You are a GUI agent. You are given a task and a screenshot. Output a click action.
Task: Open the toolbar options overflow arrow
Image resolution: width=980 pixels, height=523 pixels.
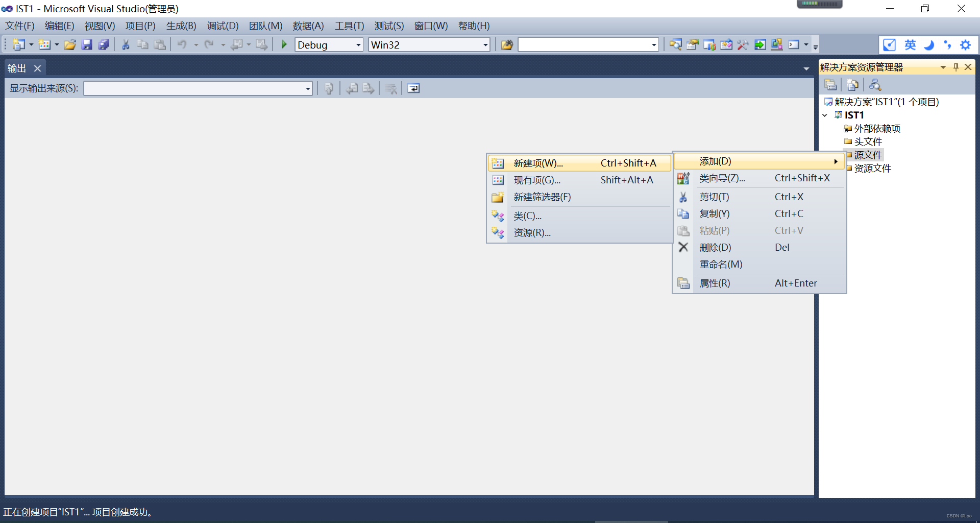click(x=816, y=47)
